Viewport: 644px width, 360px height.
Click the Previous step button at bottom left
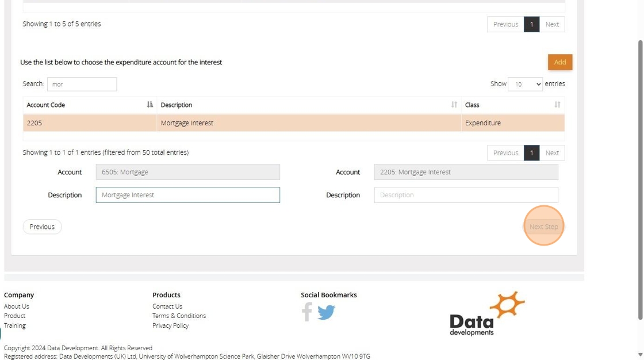point(42,227)
